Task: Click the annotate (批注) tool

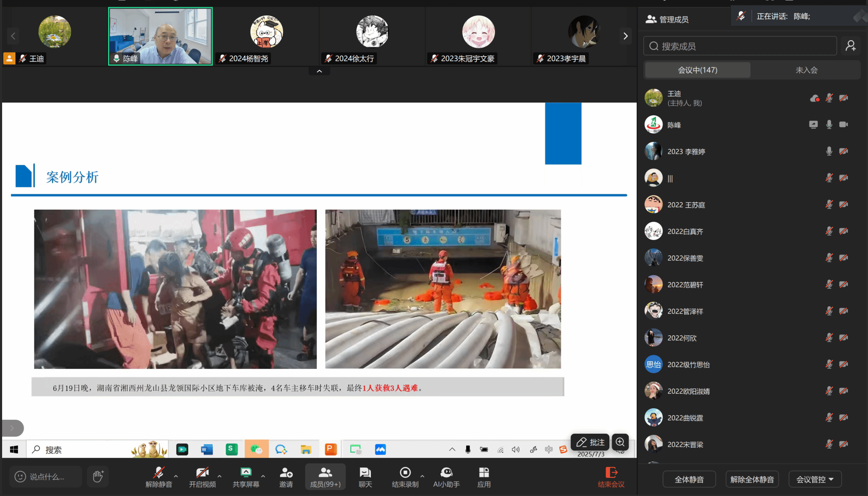Action: [590, 442]
